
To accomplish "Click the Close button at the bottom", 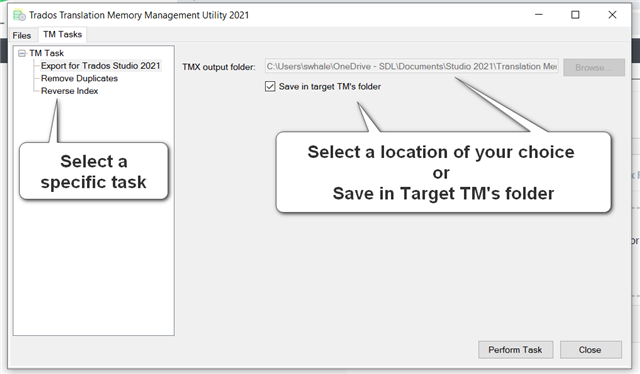I will click(591, 350).
